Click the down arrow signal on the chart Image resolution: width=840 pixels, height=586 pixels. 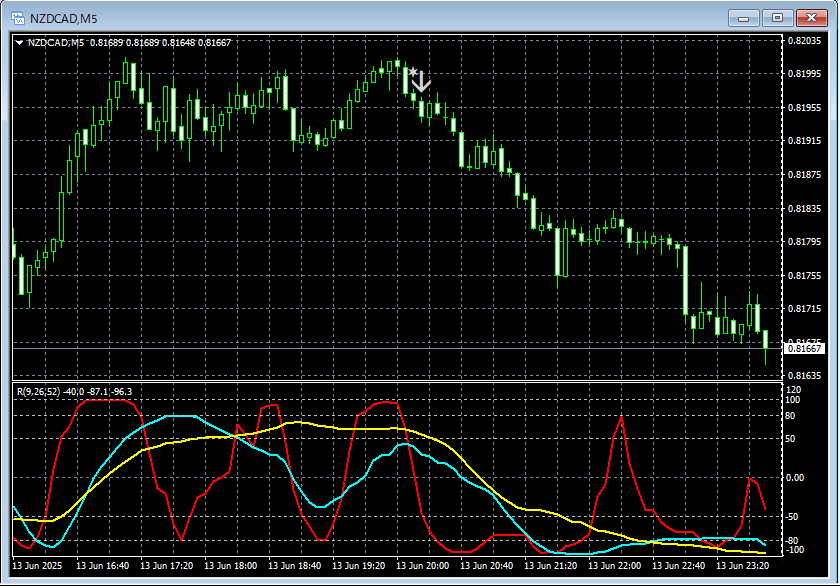tap(422, 82)
